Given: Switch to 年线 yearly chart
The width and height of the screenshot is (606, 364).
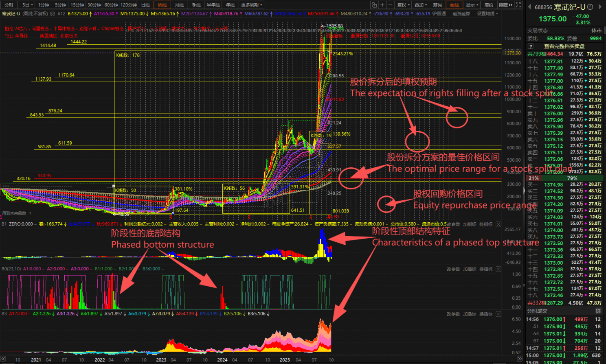Looking at the screenshot, I should coord(231,5).
